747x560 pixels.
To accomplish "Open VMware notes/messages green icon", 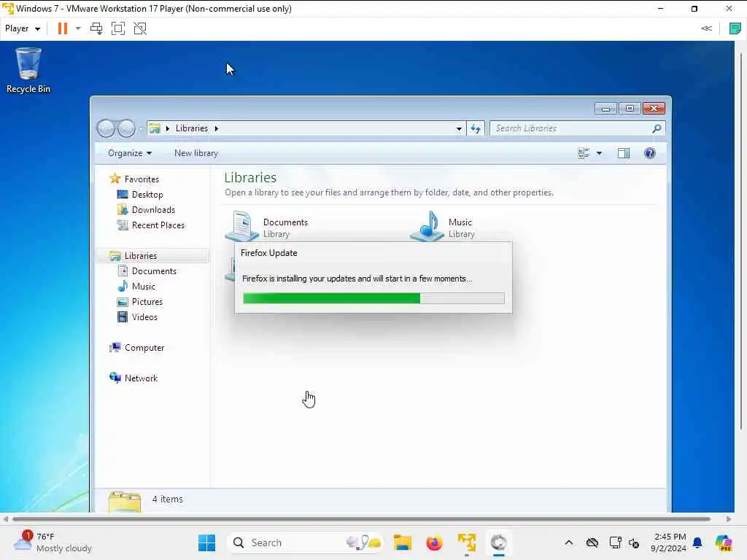I will [x=735, y=28].
